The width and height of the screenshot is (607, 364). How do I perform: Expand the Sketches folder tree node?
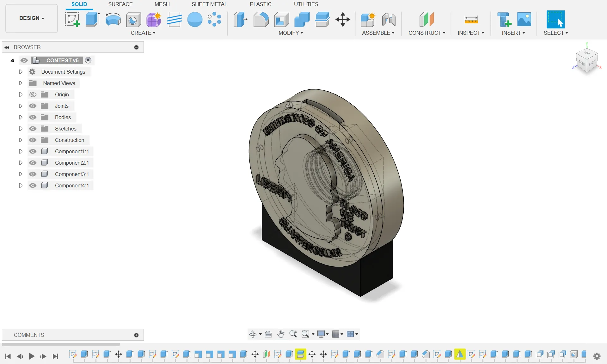click(21, 129)
